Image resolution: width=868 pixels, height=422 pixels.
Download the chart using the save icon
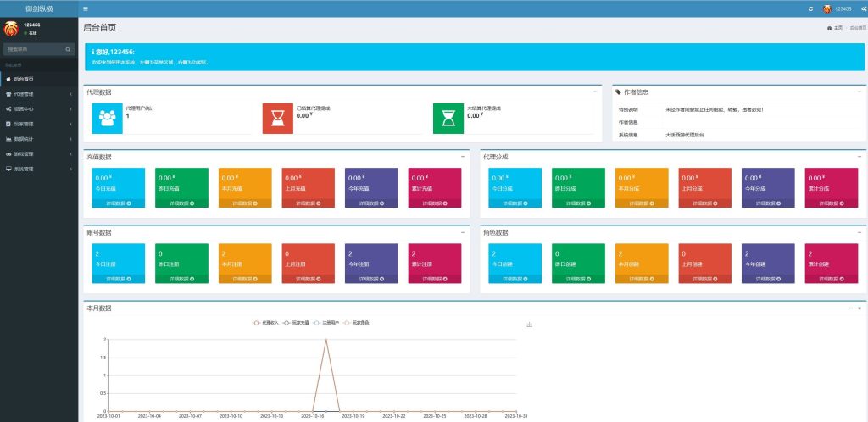529,324
